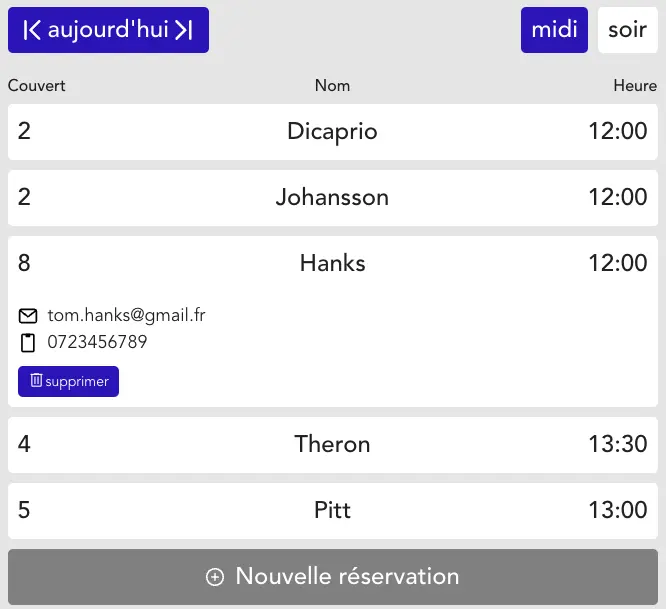Expand the Theron reservation at 13:30
The height and width of the screenshot is (609, 666).
point(333,445)
